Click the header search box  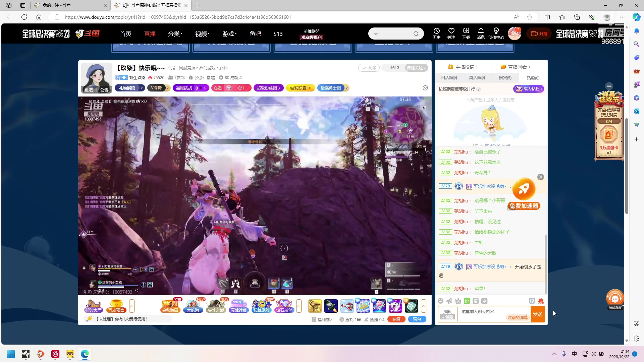coord(396,34)
